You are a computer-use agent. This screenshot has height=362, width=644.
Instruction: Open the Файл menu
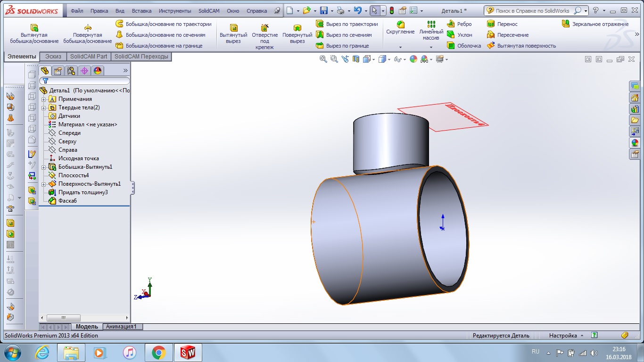click(x=77, y=10)
